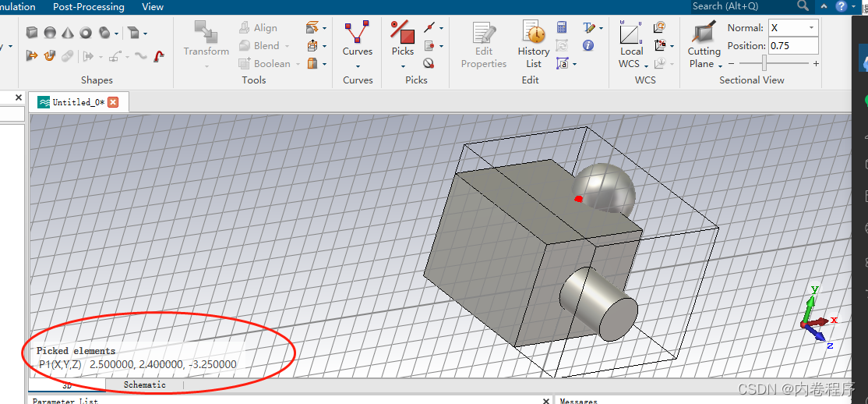Expand the Cutting Plane dropdown arrow
The image size is (868, 404).
[x=720, y=66]
